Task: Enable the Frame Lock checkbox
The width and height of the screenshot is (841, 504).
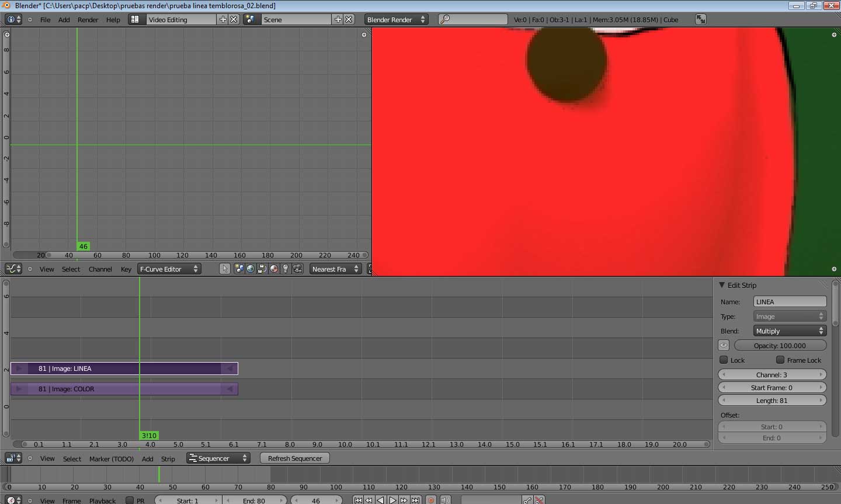Action: [780, 360]
